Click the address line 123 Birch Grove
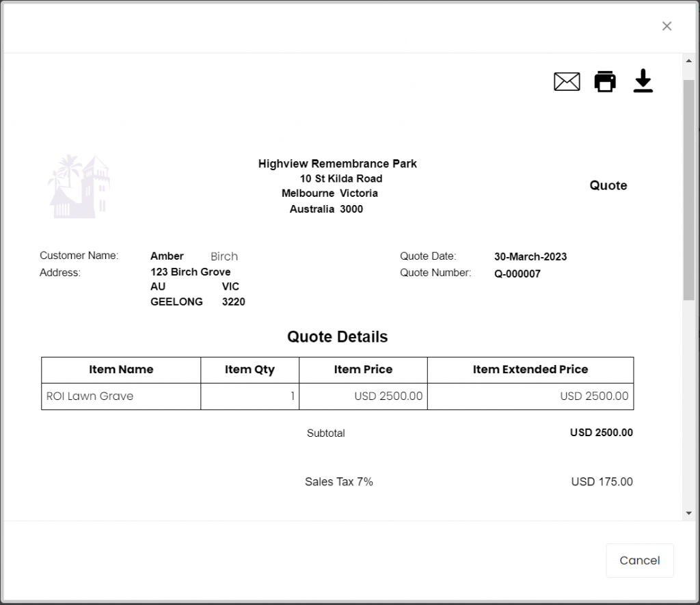The width and height of the screenshot is (700, 605). 191,272
